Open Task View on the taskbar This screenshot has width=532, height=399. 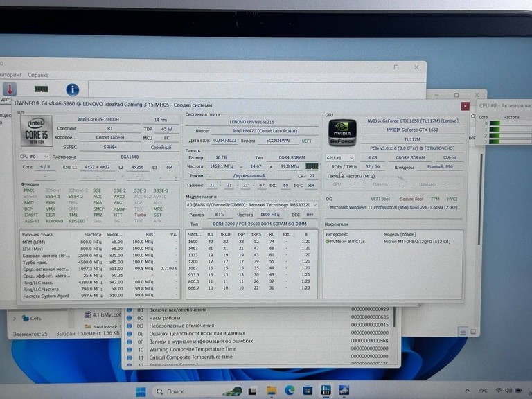coord(252,391)
